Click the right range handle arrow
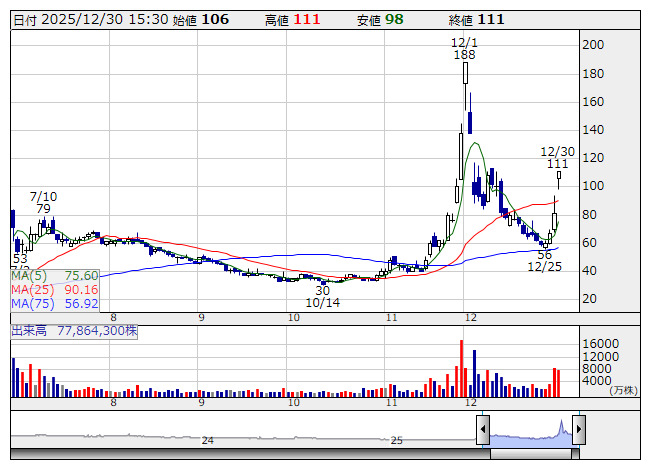Image resolution: width=653 pixels, height=470 pixels. pyautogui.click(x=578, y=431)
